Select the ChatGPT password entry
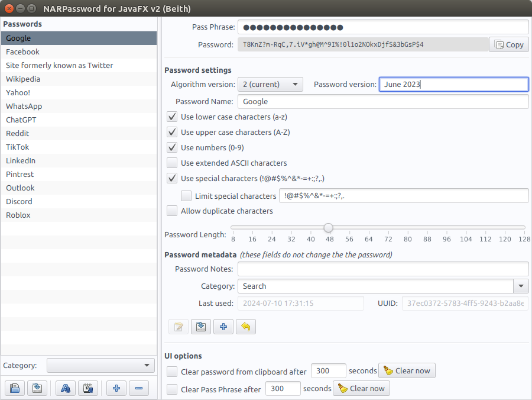 point(21,120)
